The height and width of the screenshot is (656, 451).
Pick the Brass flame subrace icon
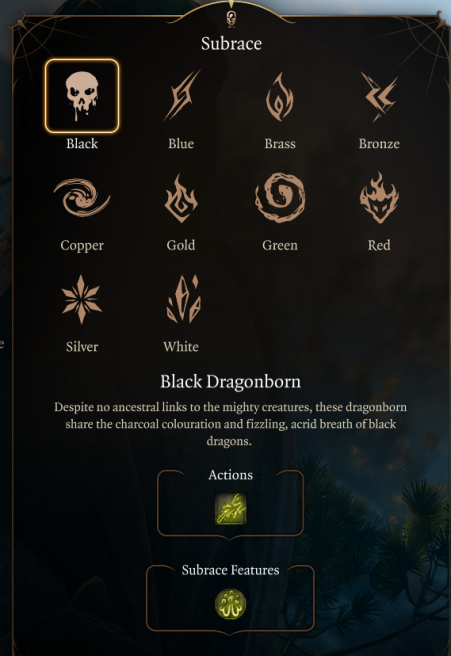[x=280, y=97]
